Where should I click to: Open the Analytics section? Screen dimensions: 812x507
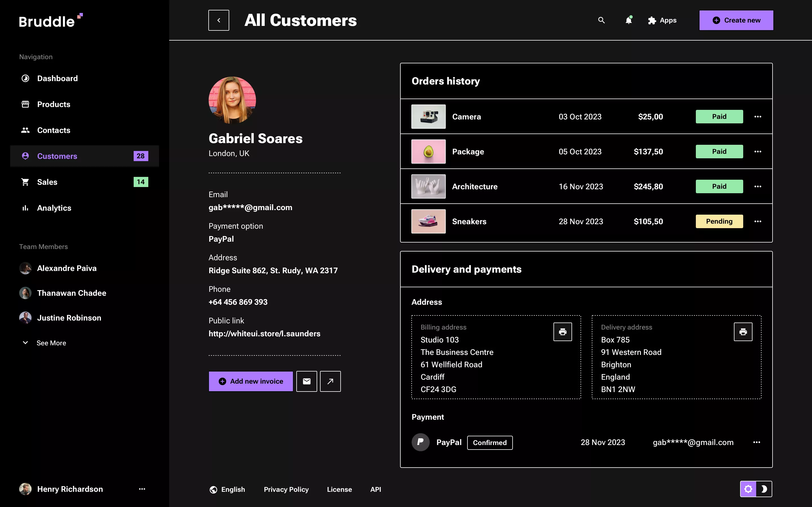click(x=54, y=208)
